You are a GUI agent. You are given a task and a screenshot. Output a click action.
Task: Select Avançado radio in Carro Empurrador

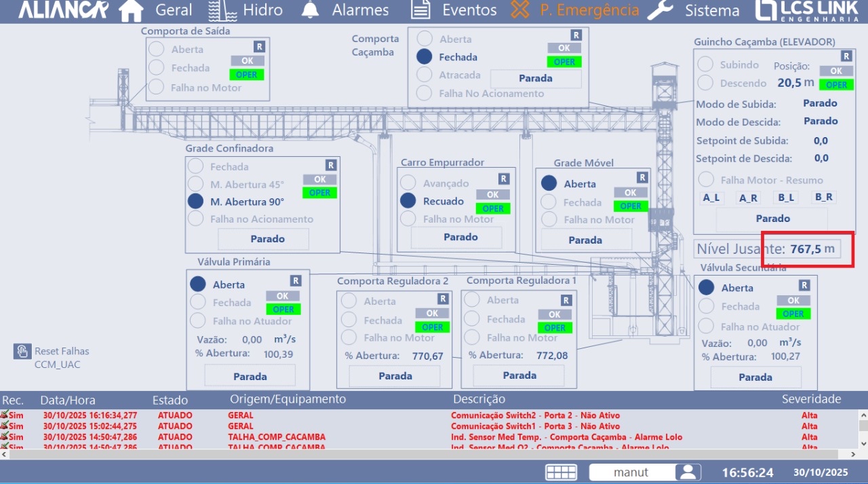click(x=408, y=183)
